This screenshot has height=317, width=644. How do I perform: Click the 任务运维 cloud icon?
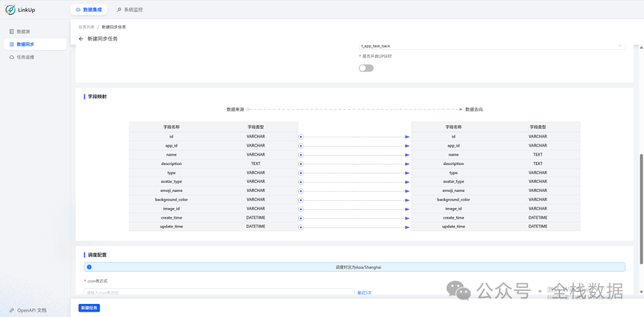[x=12, y=57]
